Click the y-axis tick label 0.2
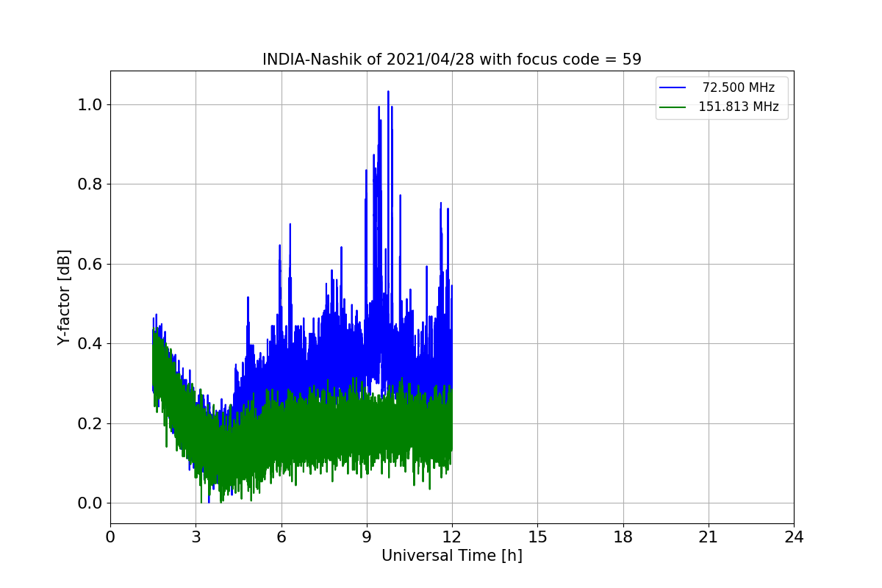882x588 pixels. (x=90, y=423)
